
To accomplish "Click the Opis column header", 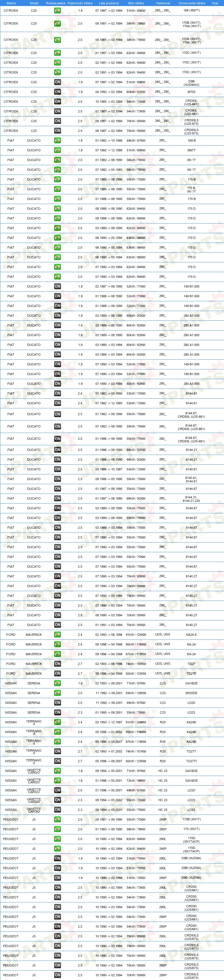I will point(215,3).
